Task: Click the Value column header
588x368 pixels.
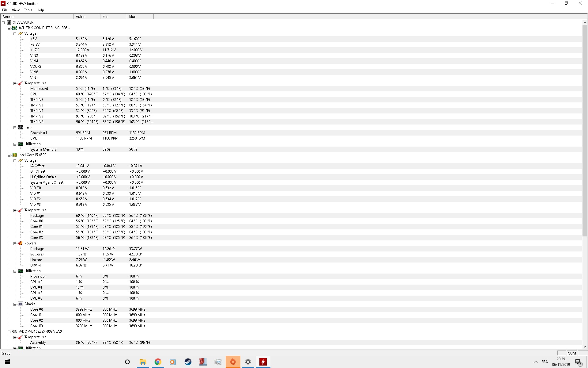Action: coord(87,17)
